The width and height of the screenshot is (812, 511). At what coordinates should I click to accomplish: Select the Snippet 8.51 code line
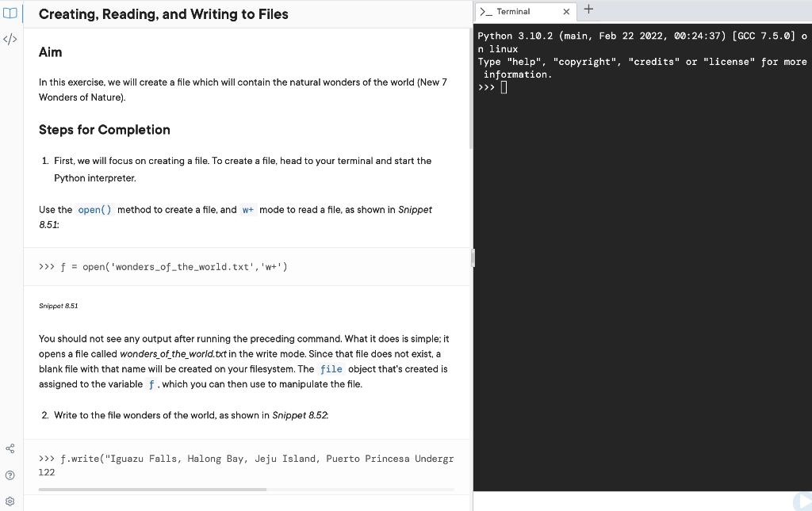pyautogui.click(x=167, y=266)
